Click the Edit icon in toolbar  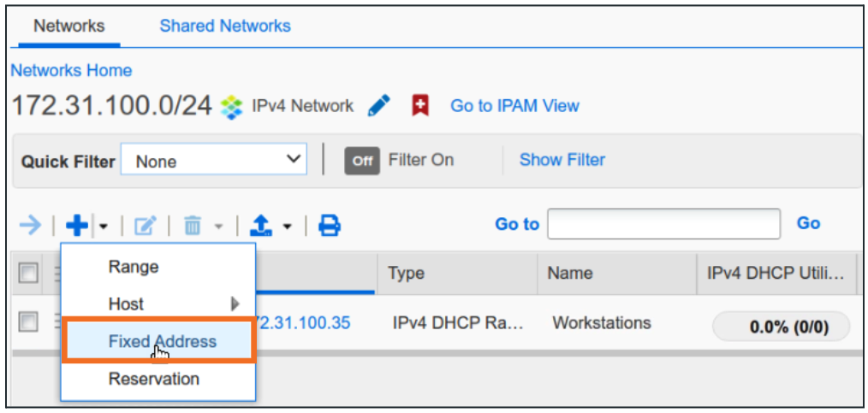pyautogui.click(x=145, y=226)
